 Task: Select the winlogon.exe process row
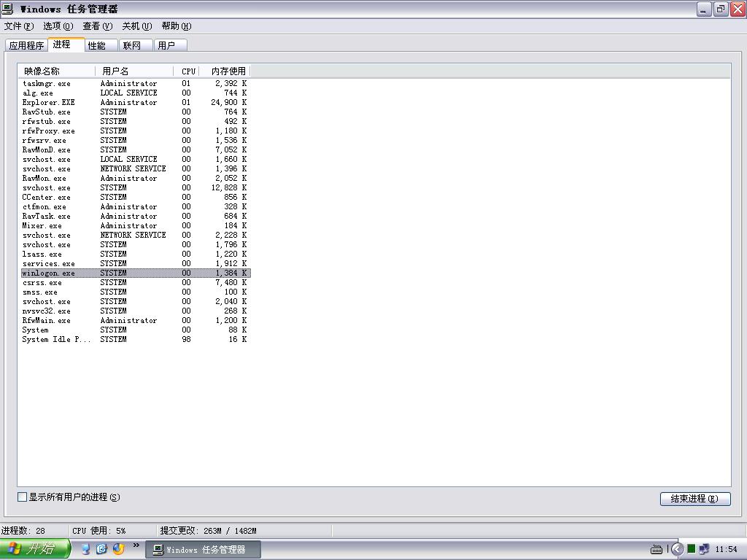coord(135,273)
